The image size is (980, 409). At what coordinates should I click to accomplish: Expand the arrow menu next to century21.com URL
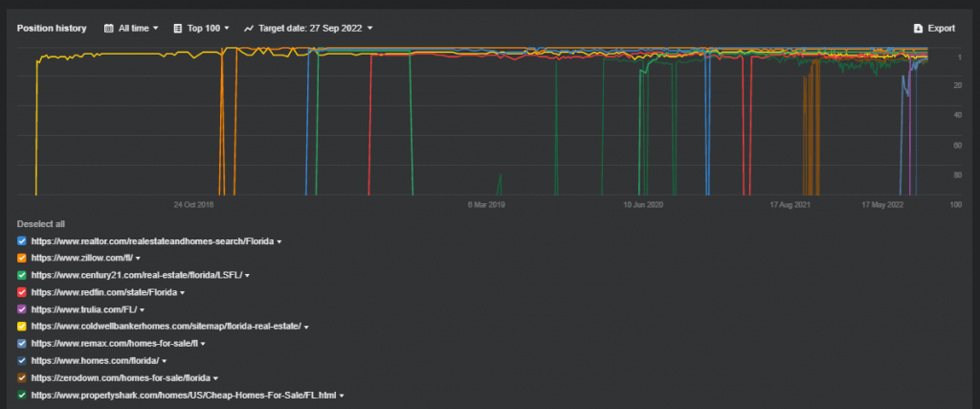[x=248, y=276]
